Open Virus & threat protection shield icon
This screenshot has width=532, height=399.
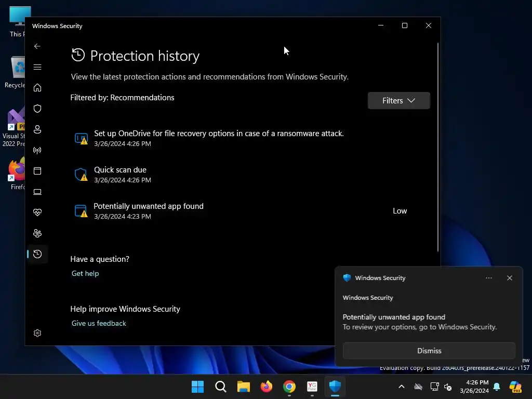click(37, 109)
